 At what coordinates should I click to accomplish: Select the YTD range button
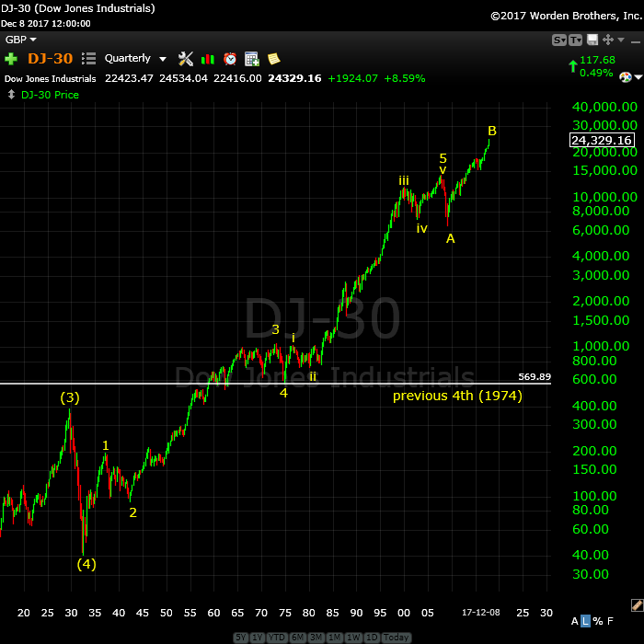276,637
